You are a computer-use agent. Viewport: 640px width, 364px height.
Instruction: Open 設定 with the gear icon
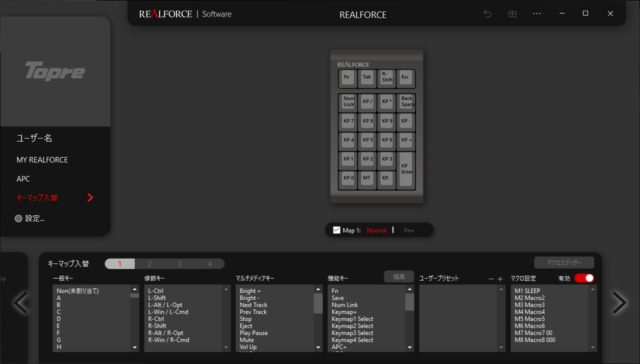18,218
